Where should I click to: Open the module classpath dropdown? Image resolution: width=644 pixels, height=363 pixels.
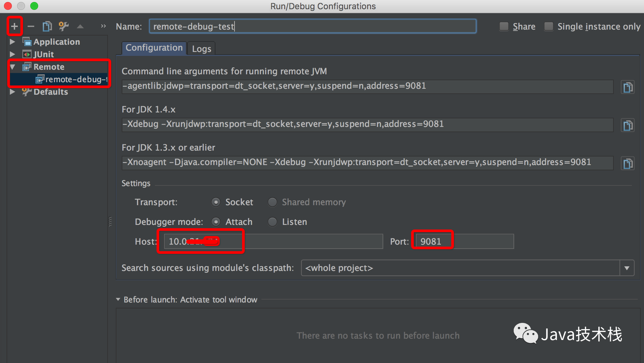[x=627, y=268]
